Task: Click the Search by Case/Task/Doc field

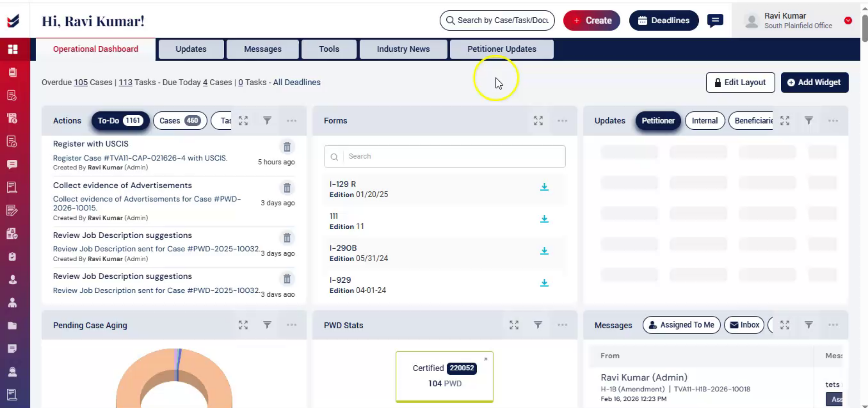Action: point(497,21)
